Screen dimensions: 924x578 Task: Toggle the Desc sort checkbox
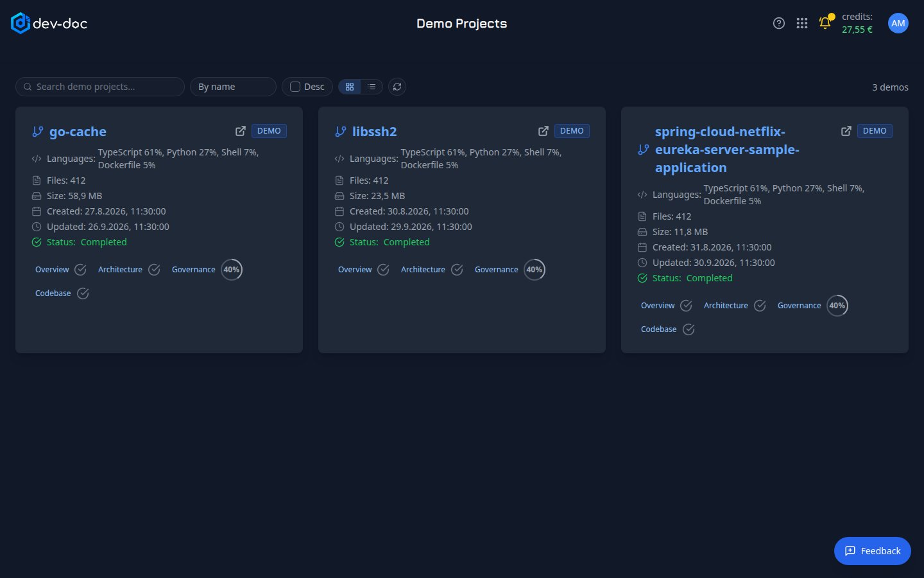tap(295, 87)
